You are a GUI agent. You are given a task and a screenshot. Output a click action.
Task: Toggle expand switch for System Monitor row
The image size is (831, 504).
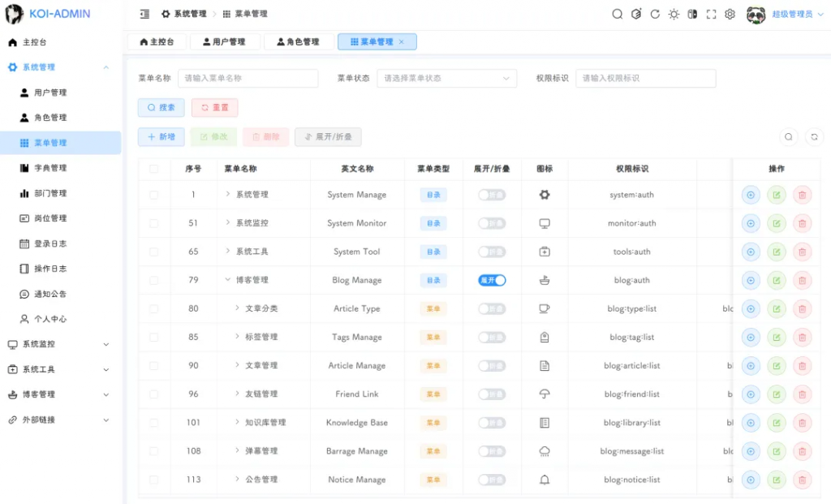point(492,224)
